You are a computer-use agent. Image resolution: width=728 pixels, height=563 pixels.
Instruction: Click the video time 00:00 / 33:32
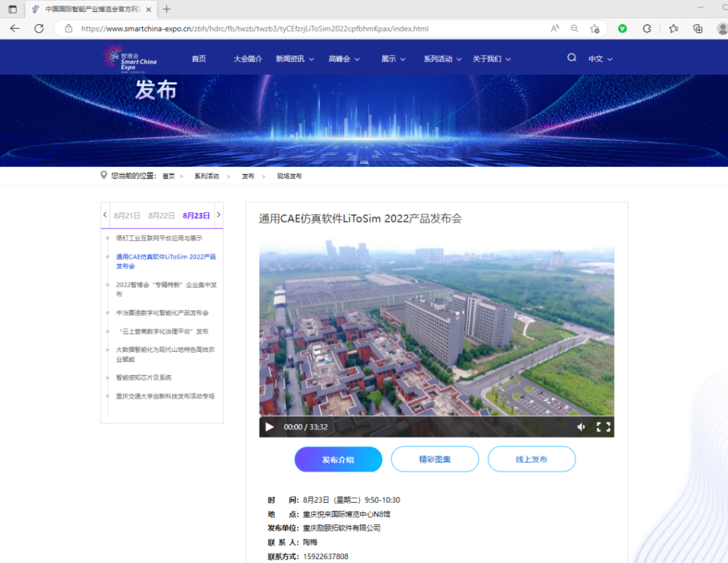305,427
